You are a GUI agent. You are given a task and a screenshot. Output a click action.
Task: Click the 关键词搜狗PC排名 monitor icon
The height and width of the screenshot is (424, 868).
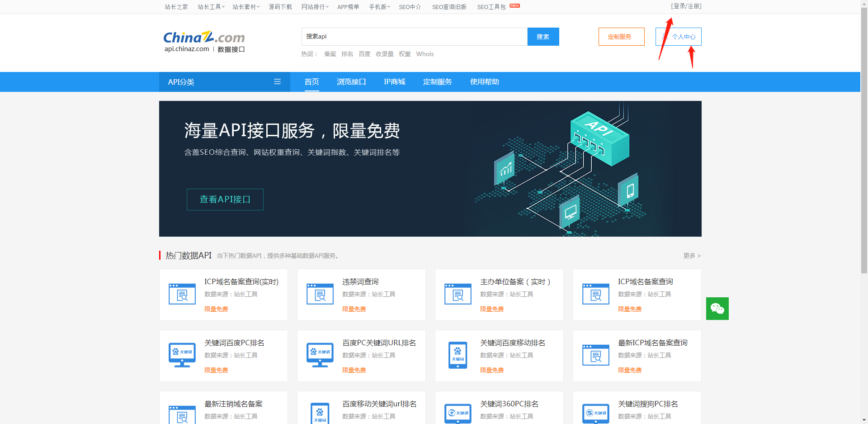tap(596, 414)
